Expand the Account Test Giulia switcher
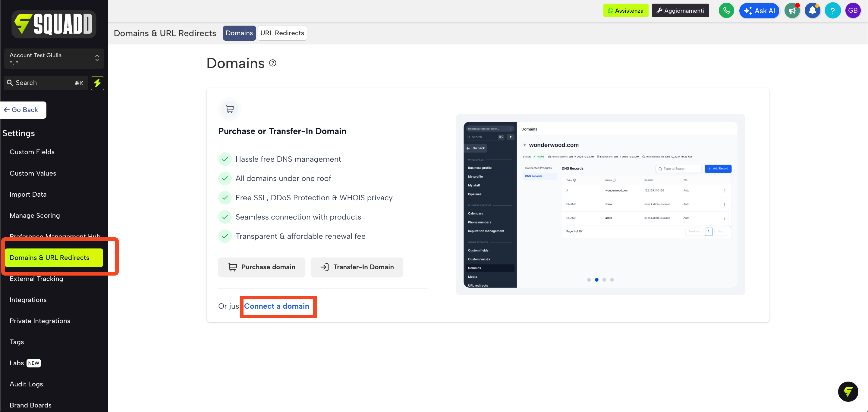The height and width of the screenshot is (412, 868). point(54,58)
